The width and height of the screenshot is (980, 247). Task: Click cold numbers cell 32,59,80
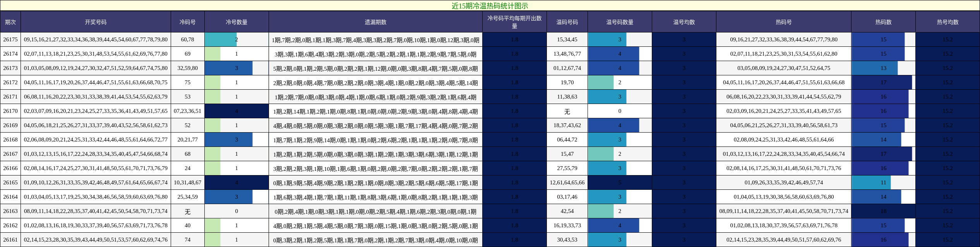[x=187, y=68]
